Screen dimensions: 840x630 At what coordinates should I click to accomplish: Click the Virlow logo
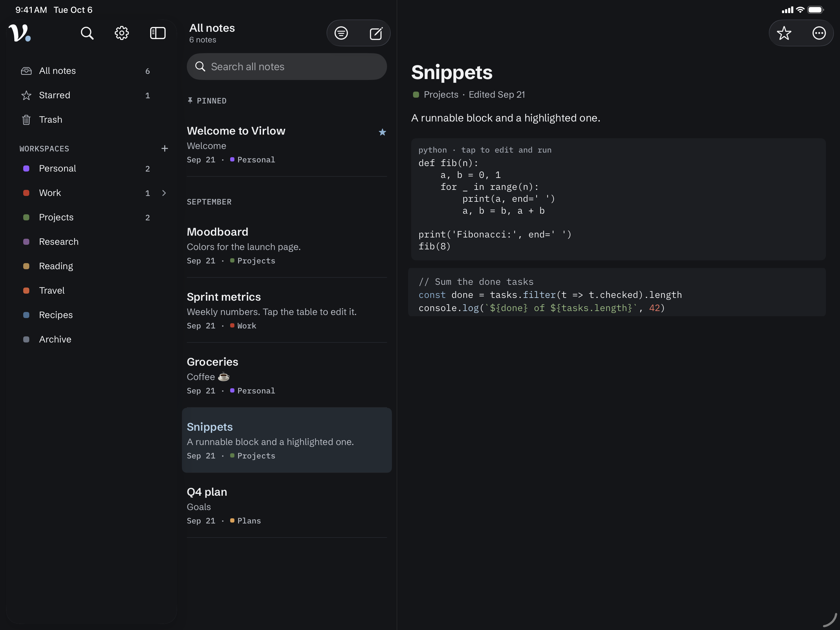click(x=20, y=33)
